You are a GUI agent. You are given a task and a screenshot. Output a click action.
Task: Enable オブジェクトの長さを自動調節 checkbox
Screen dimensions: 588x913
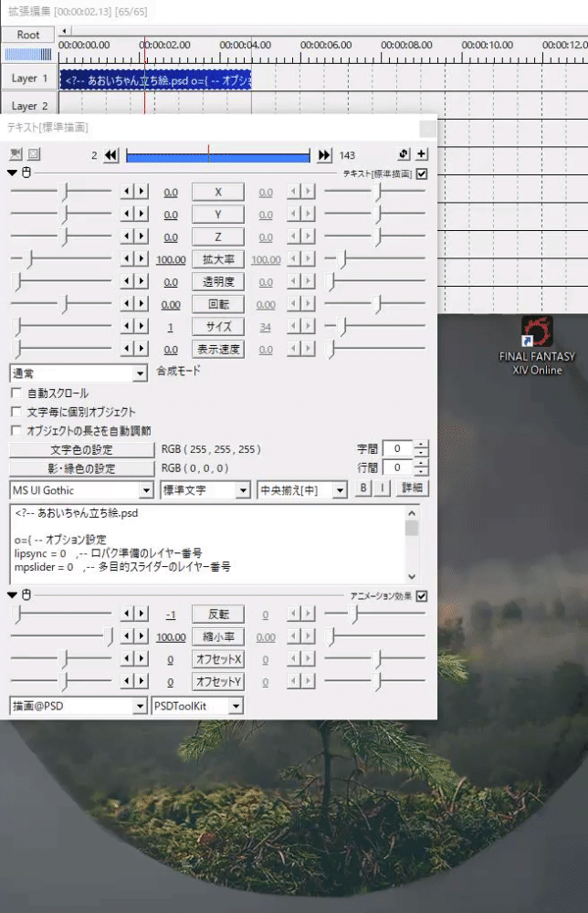point(16,430)
